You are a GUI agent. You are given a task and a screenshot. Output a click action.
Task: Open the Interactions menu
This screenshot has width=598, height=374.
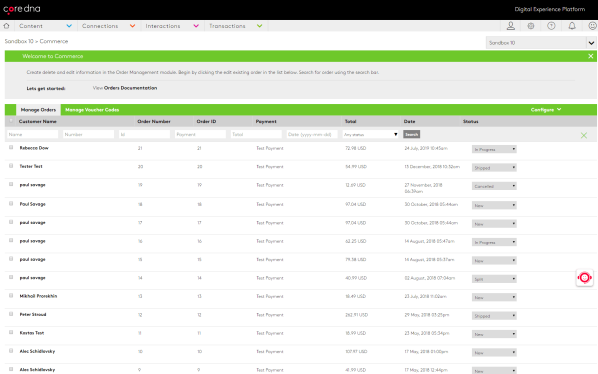pos(172,26)
